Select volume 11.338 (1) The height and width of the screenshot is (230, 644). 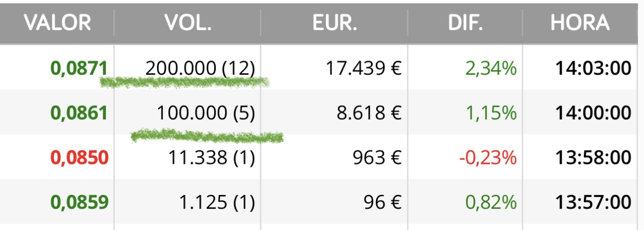pyautogui.click(x=211, y=158)
